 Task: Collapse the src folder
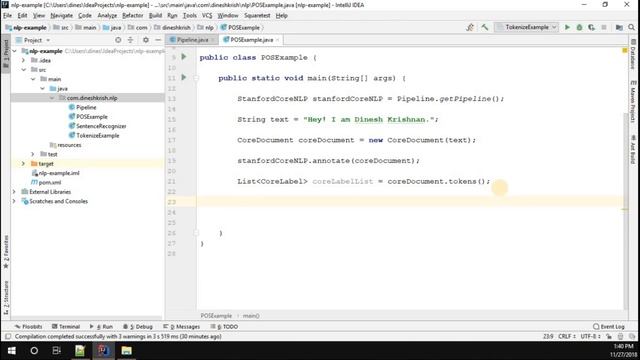pos(23,70)
